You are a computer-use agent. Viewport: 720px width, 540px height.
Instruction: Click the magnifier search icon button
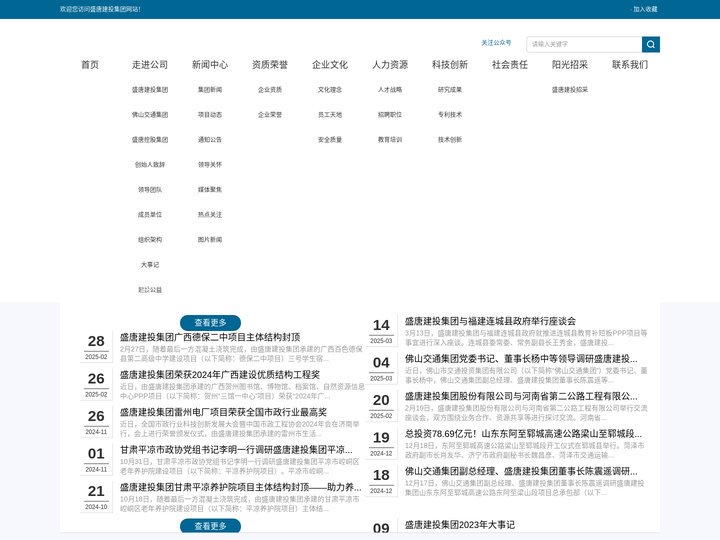[651, 44]
